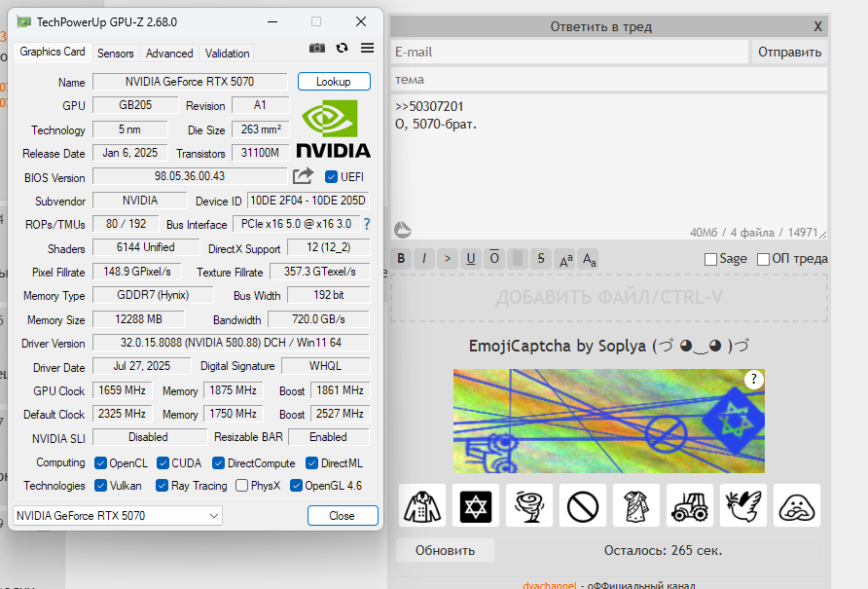868x589 pixels.
Task: Click the Driver Version value field
Action: [231, 343]
